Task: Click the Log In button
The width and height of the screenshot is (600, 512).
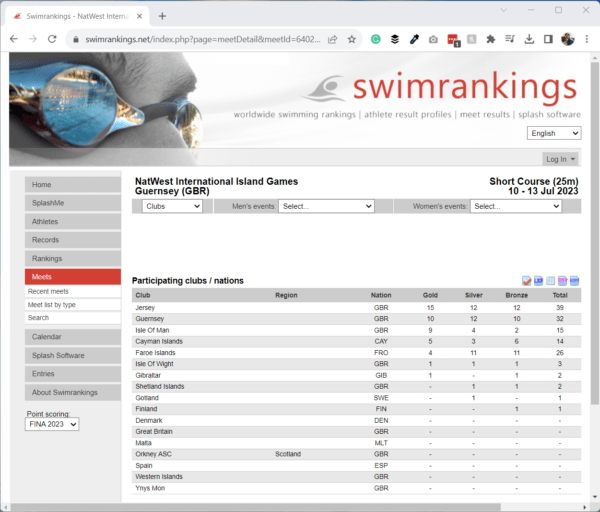Action: pyautogui.click(x=560, y=159)
